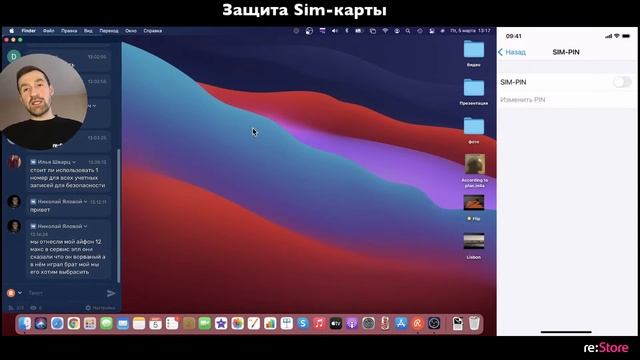Open the Finder menu
The width and height of the screenshot is (640, 360).
(x=29, y=31)
